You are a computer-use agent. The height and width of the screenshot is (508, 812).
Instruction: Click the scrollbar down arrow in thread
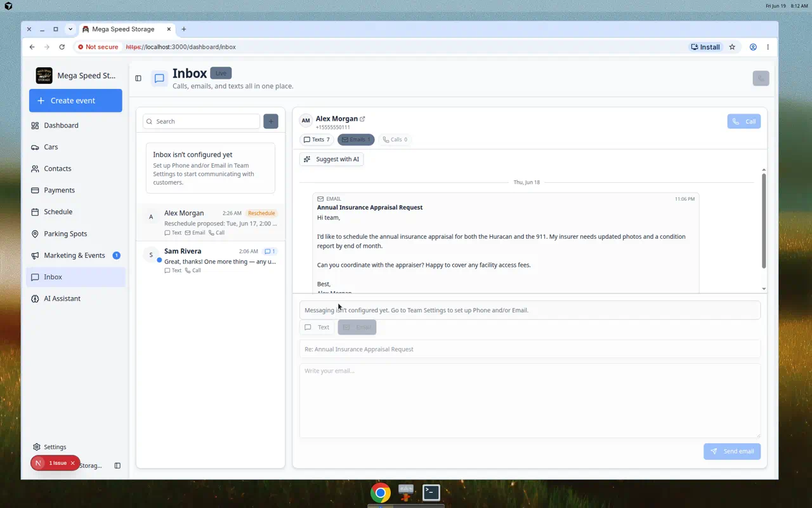click(x=764, y=289)
